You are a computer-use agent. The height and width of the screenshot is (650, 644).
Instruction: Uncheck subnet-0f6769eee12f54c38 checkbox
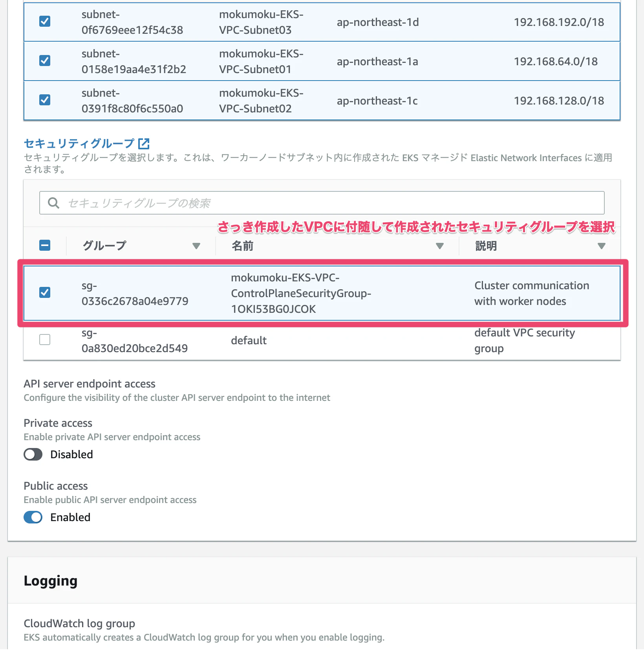(x=45, y=21)
